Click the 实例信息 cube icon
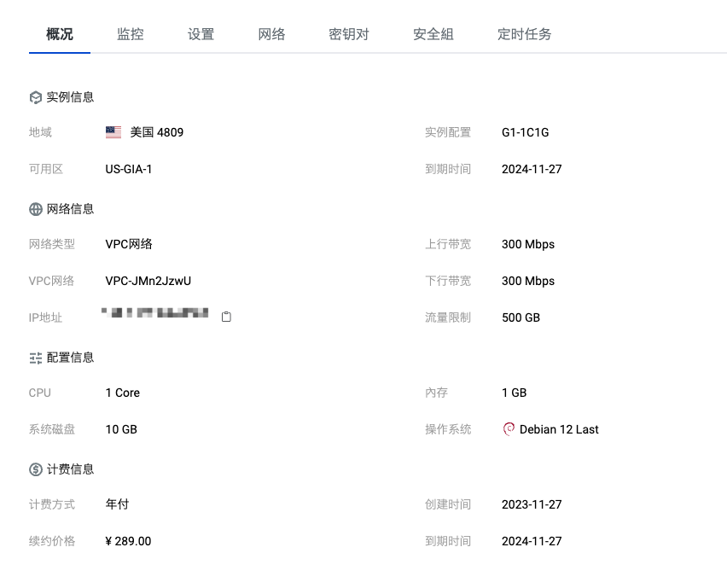Image resolution: width=727 pixels, height=588 pixels. [36, 97]
